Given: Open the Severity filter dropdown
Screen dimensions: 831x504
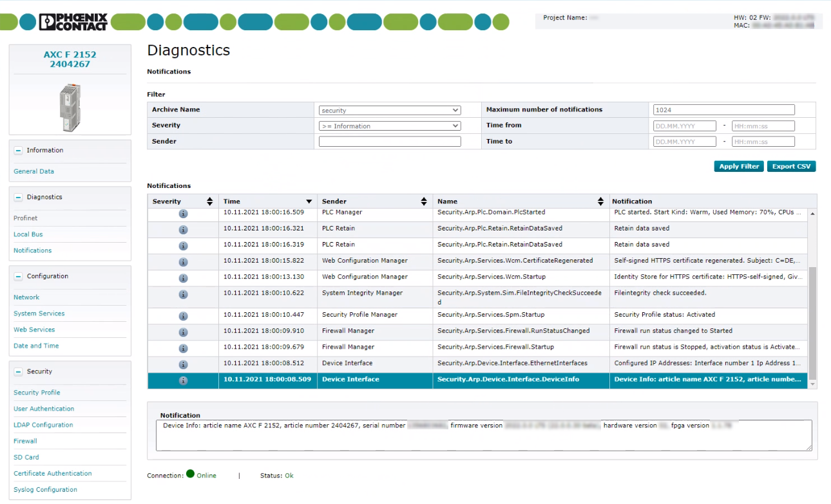Looking at the screenshot, I should [x=390, y=126].
